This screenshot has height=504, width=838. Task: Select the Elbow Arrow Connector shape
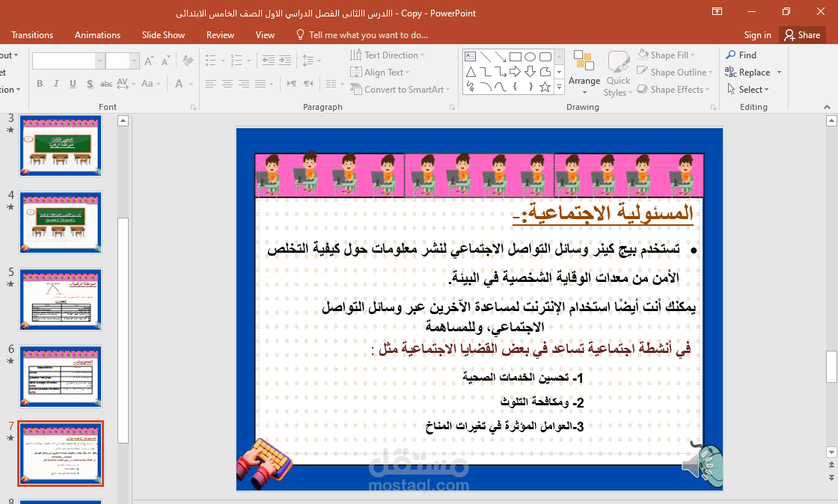tap(501, 72)
